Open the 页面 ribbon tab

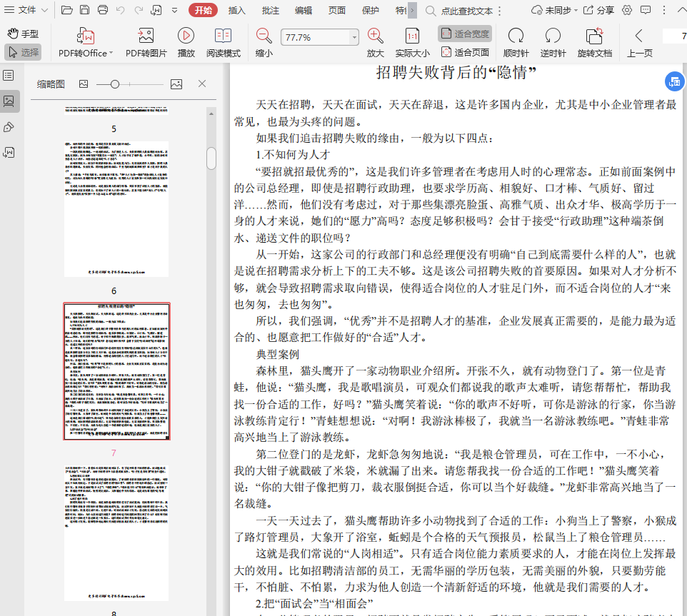(337, 10)
